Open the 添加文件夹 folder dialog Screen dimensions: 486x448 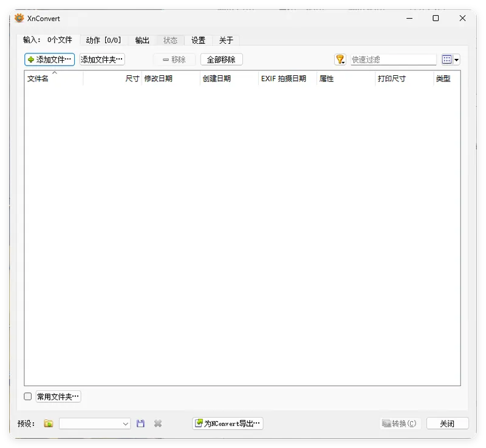[x=102, y=59]
